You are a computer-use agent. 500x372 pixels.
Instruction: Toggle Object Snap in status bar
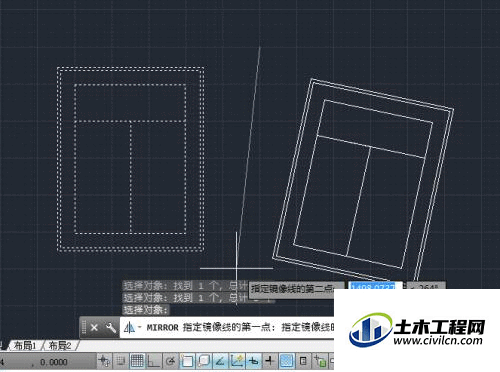click(x=187, y=361)
